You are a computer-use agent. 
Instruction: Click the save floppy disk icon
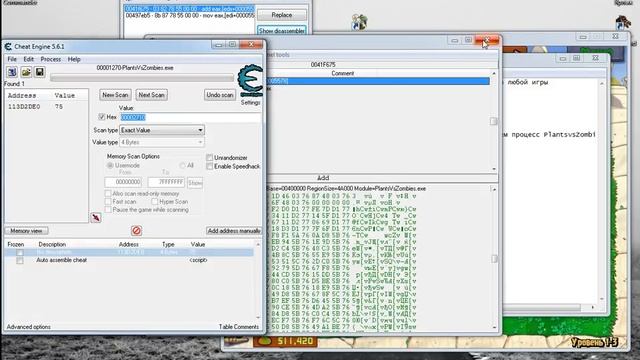point(39,72)
